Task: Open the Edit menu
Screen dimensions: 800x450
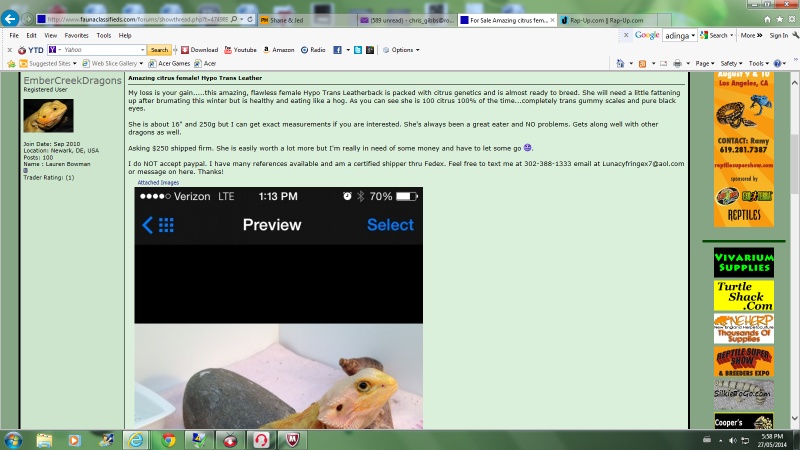Action: pyautogui.click(x=31, y=36)
